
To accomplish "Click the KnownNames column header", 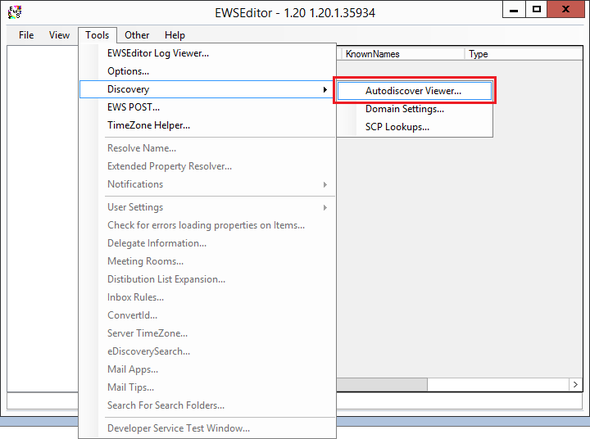I will [403, 54].
